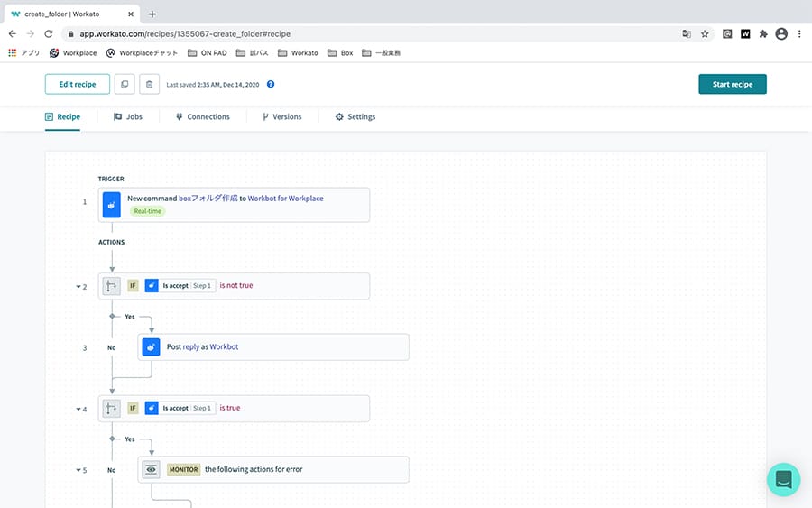
Task: Open the Workato bookmark folder
Action: pos(298,53)
